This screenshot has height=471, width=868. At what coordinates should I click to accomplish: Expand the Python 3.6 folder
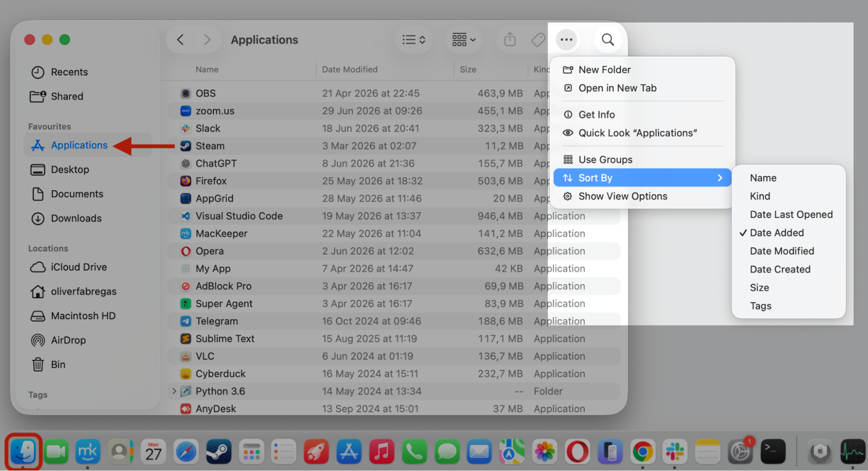tap(174, 391)
